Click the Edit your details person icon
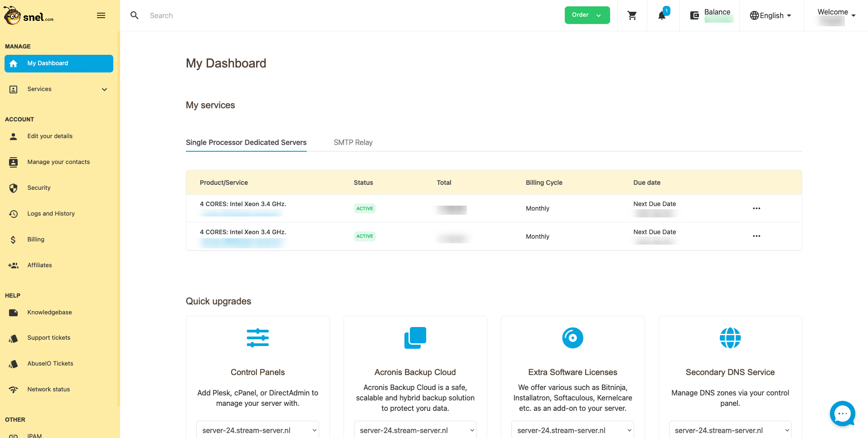The width and height of the screenshot is (868, 438). 14,136
